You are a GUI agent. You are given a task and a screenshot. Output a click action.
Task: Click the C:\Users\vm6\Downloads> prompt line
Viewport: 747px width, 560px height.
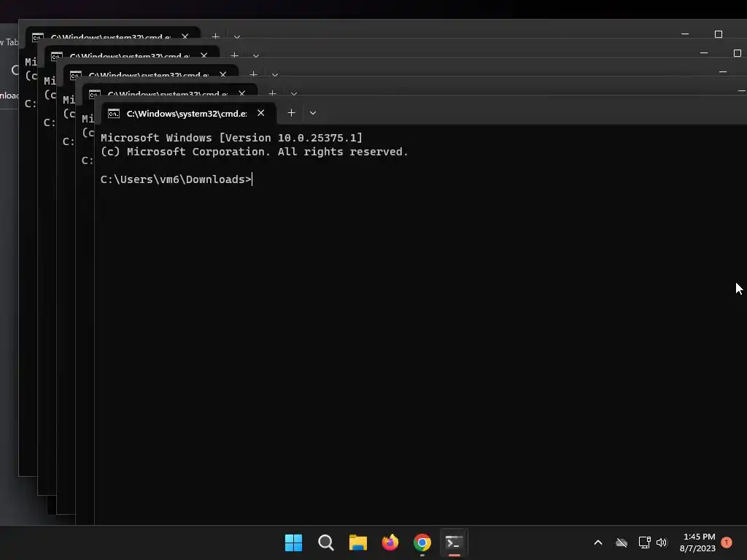(176, 179)
